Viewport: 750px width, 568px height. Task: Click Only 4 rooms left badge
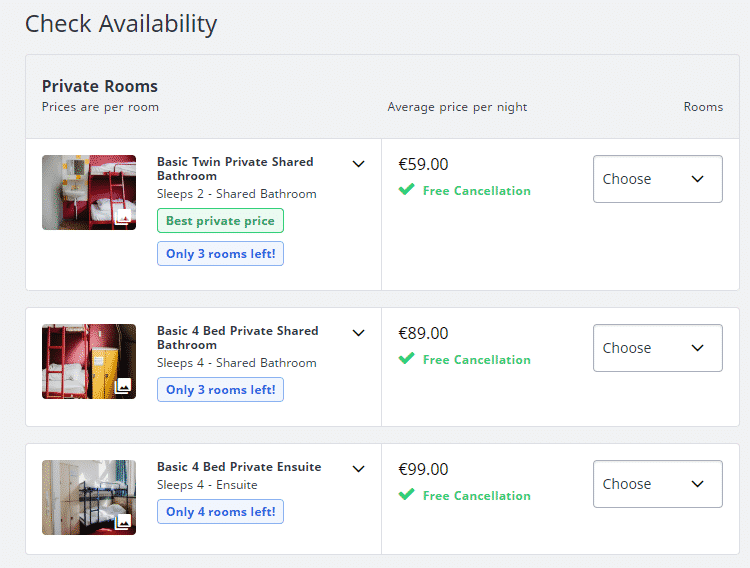point(220,512)
